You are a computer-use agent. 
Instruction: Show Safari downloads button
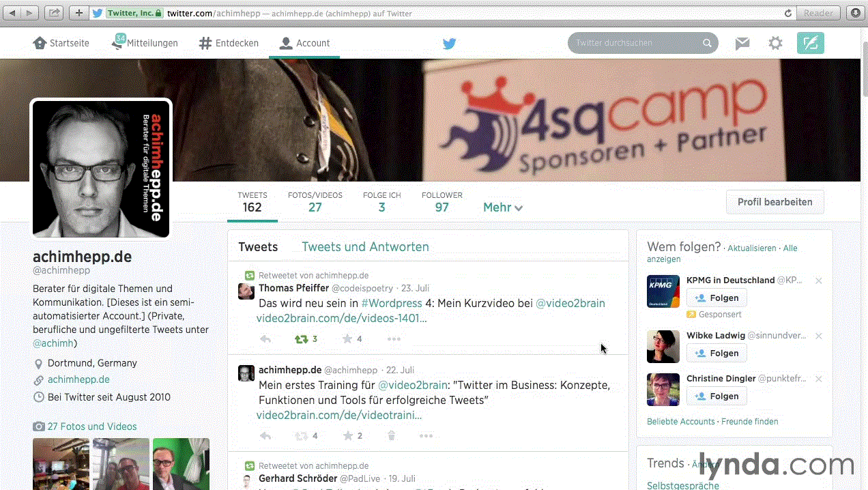click(x=855, y=13)
